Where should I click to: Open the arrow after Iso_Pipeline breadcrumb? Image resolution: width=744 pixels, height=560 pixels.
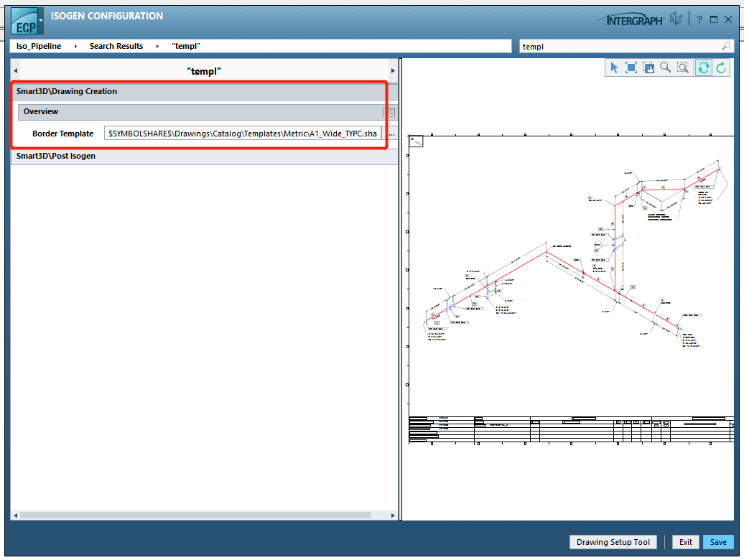click(x=75, y=46)
